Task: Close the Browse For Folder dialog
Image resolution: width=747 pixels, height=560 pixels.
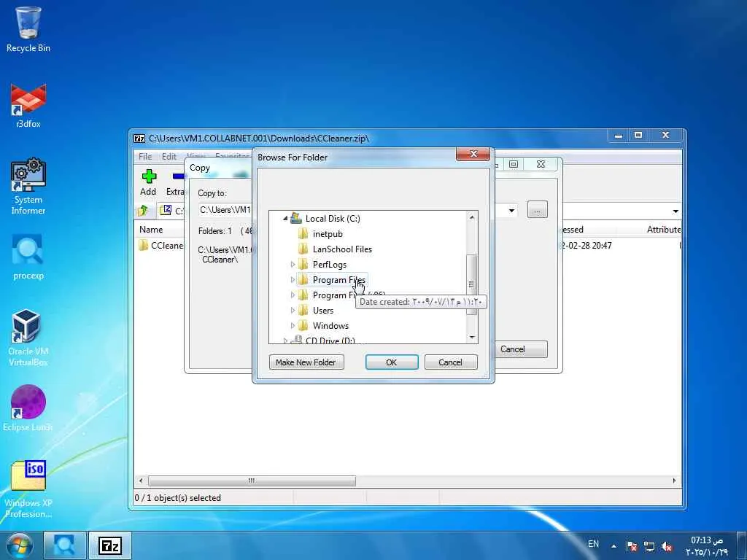Action: click(x=473, y=154)
